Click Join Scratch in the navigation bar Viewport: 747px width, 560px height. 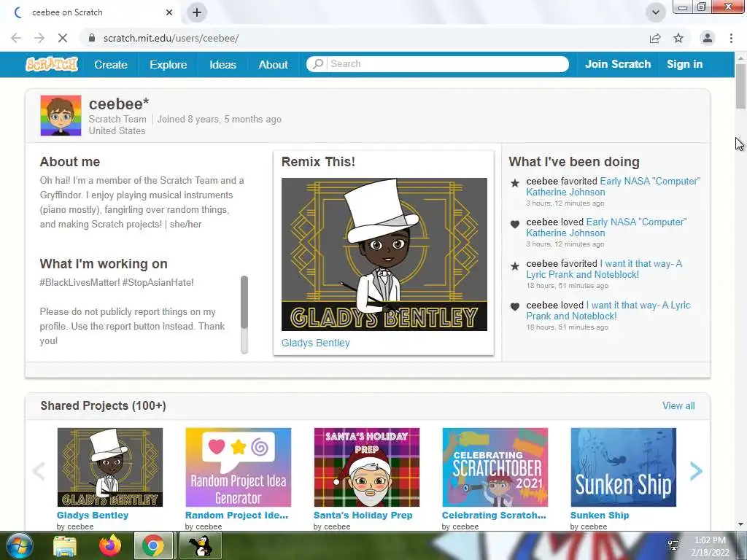pos(618,64)
